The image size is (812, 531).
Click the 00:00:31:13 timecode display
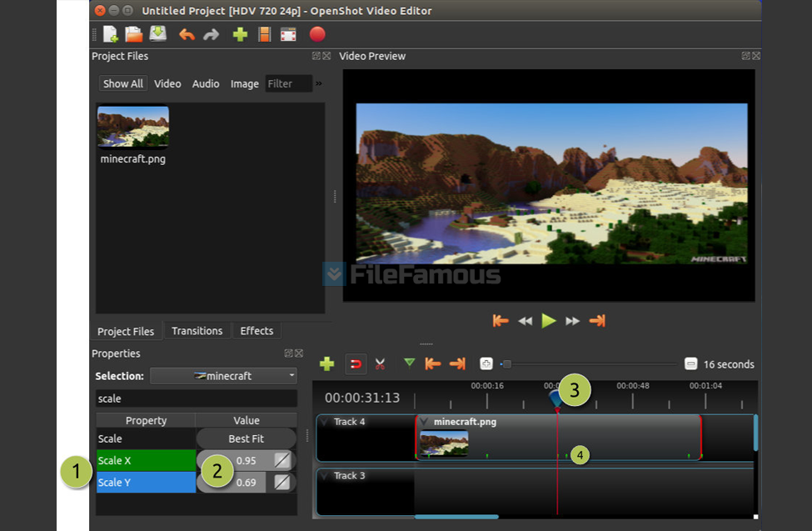pos(362,398)
